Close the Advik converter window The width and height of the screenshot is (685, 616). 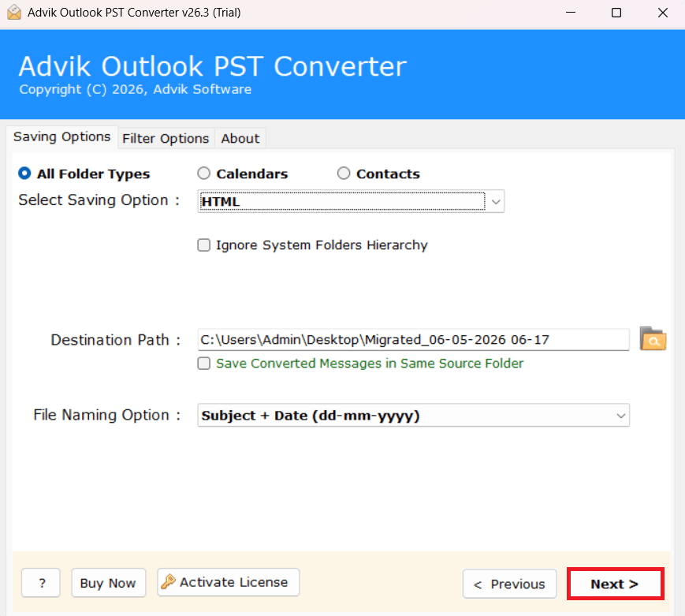tap(662, 13)
